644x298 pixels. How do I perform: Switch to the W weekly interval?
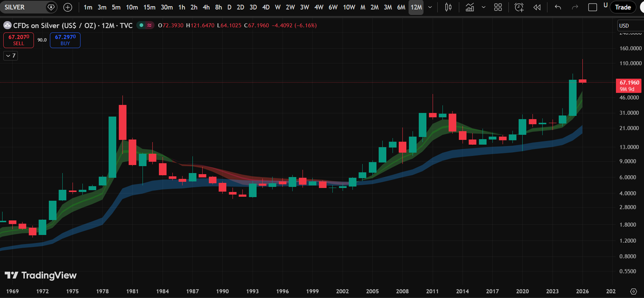click(x=277, y=8)
